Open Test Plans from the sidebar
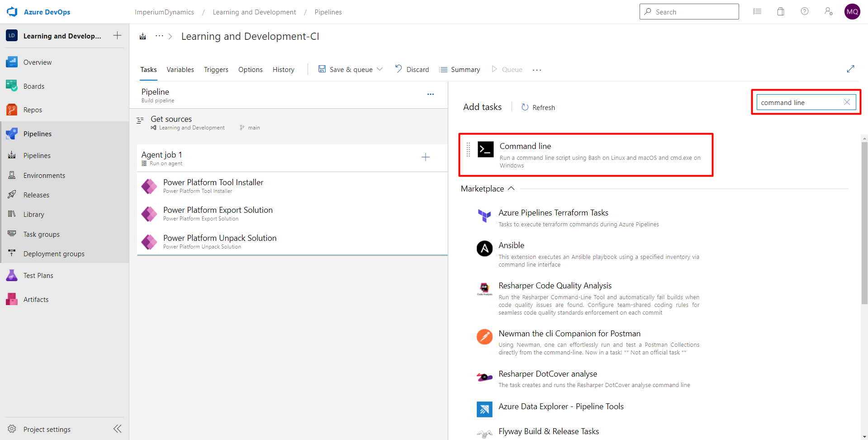 38,275
